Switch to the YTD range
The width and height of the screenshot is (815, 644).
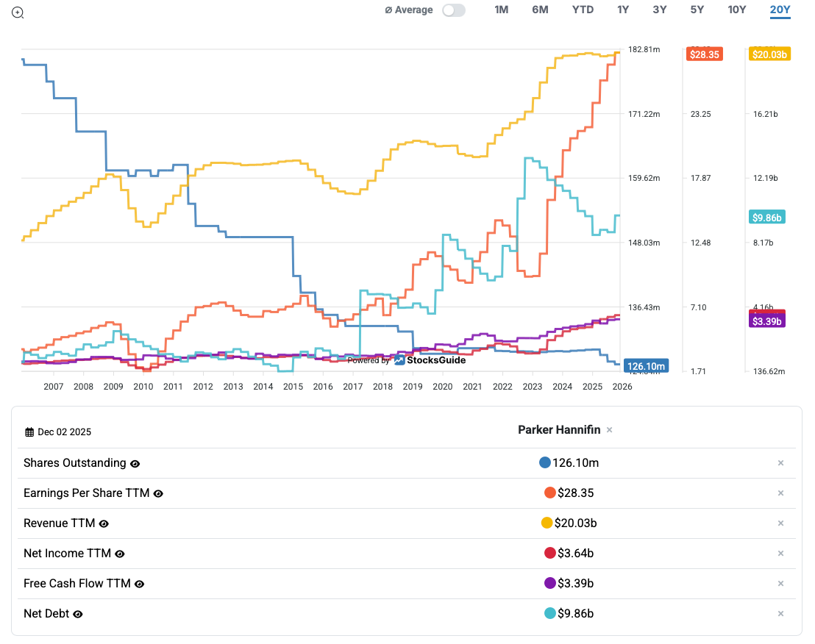[583, 10]
